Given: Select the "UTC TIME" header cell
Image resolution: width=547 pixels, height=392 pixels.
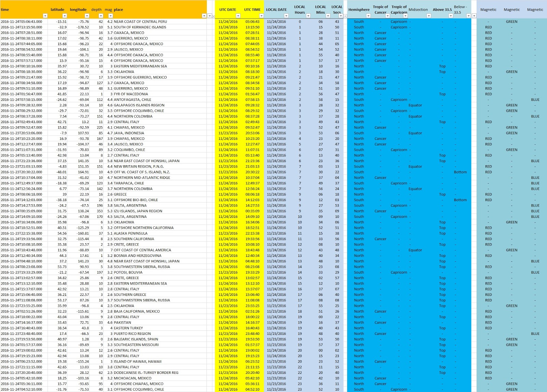Looking at the screenshot, I should click(x=252, y=10).
